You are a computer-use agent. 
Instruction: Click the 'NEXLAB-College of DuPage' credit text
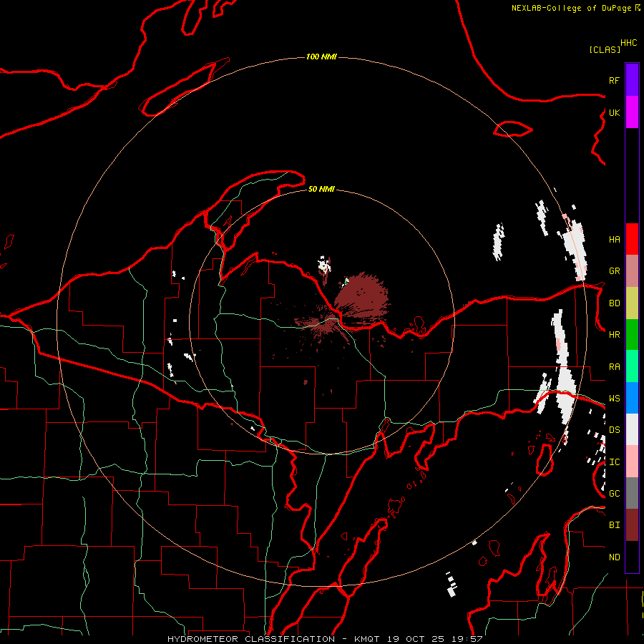point(571,8)
